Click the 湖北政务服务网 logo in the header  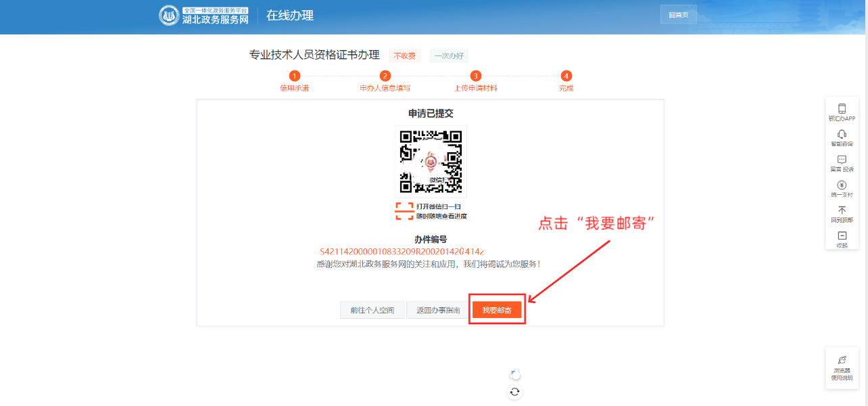point(204,16)
